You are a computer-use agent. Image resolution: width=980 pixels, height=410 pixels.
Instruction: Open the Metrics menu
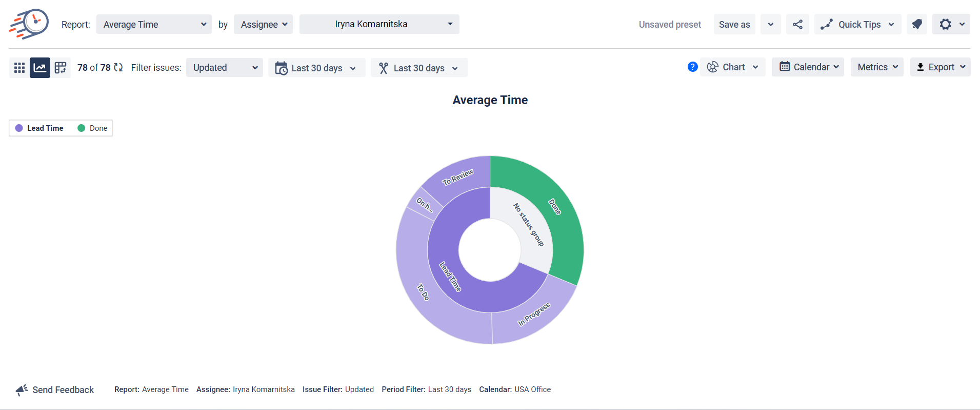pos(877,67)
